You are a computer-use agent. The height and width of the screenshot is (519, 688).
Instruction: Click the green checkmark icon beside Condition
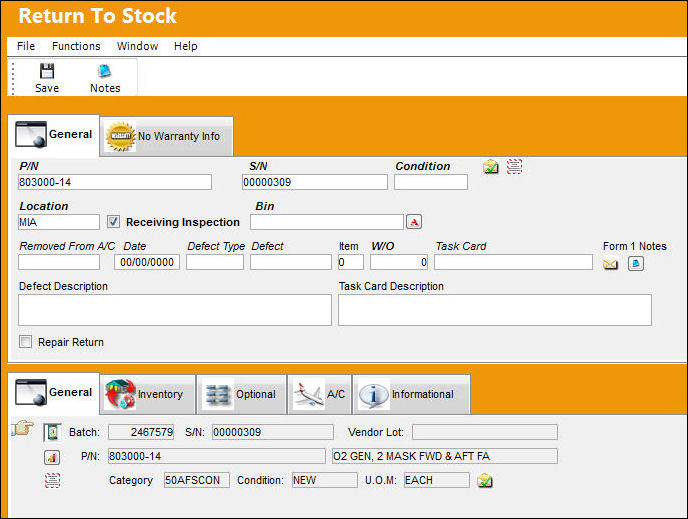point(491,167)
